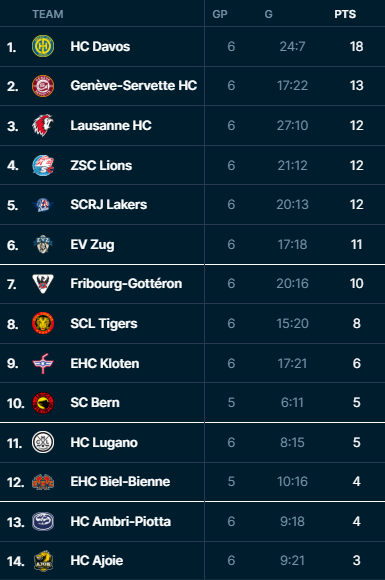This screenshot has height=580, width=385.
Task: Click the ZSC Lions logo
Action: (43, 165)
